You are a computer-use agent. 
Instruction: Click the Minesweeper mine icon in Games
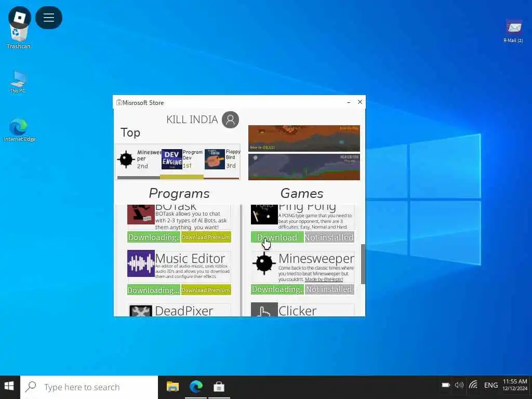[x=264, y=263]
